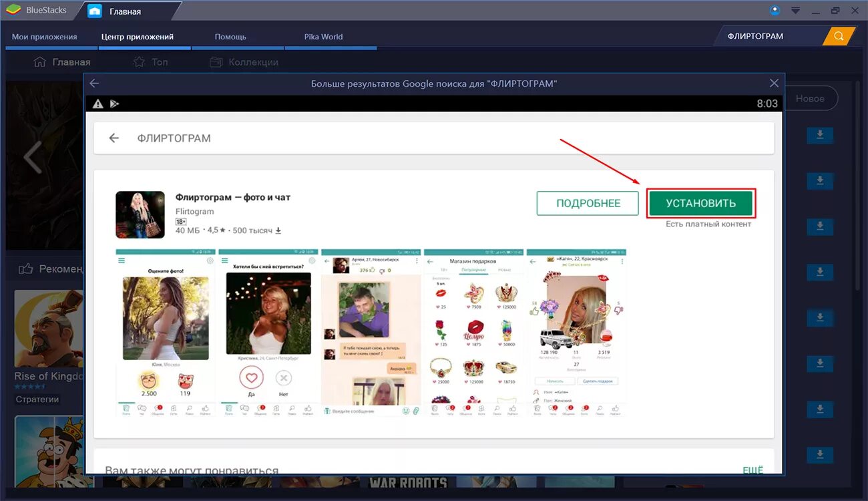Open the Магазин подарков screenshot

[x=474, y=333]
